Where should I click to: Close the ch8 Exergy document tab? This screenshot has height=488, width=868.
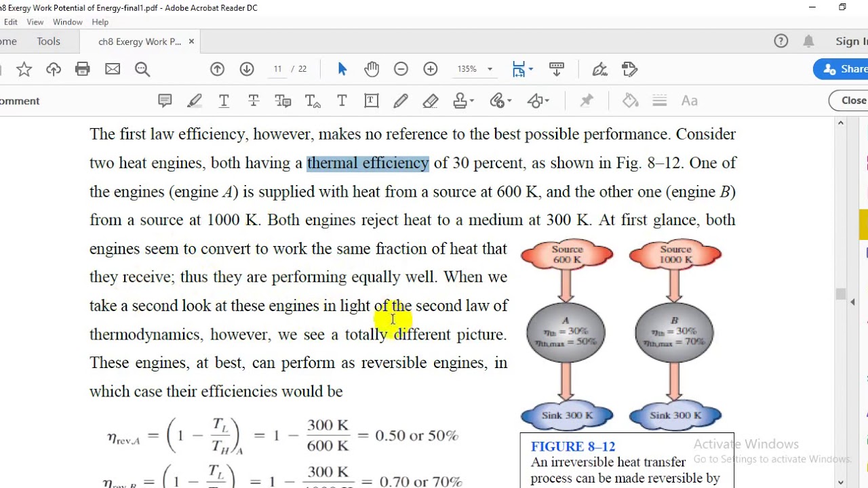point(191,41)
